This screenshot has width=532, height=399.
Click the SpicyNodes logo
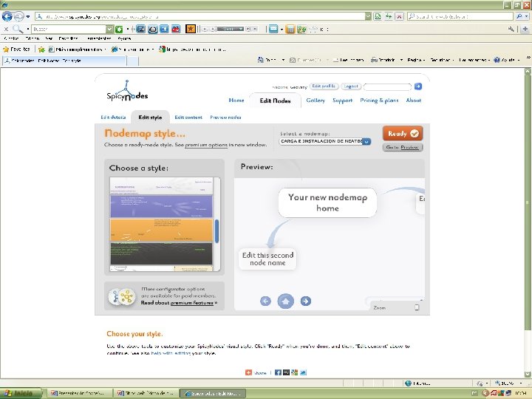127,91
